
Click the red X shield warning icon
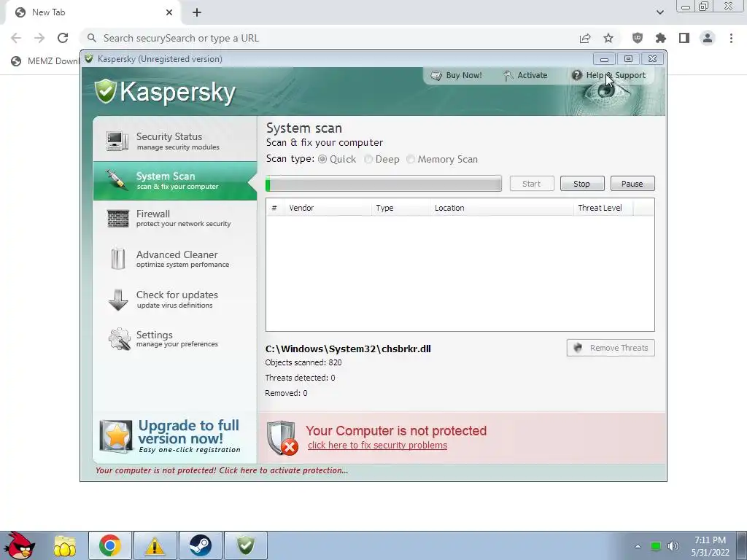point(282,437)
